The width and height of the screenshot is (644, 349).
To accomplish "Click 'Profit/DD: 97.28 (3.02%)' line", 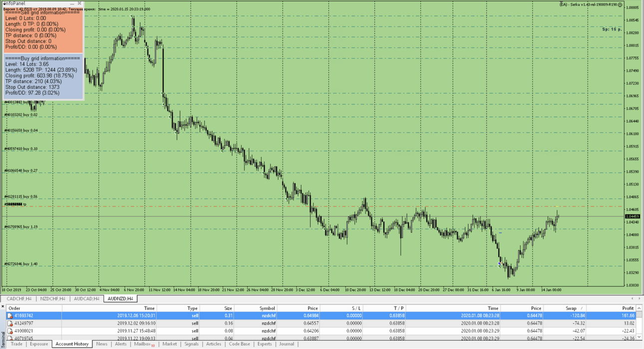I will pyautogui.click(x=32, y=93).
